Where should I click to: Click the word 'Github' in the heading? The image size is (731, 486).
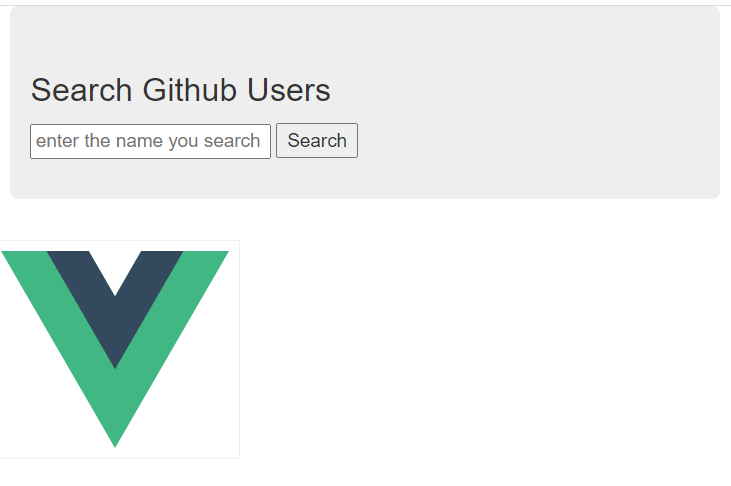click(189, 90)
